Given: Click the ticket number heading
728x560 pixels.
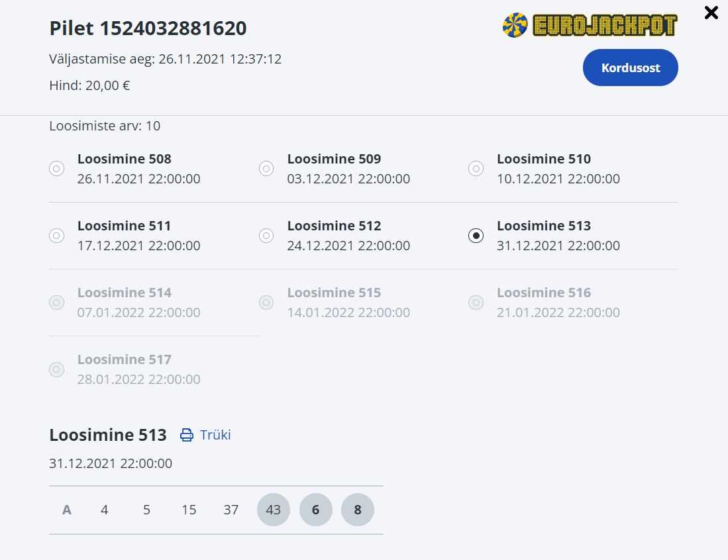Looking at the screenshot, I should (x=148, y=28).
